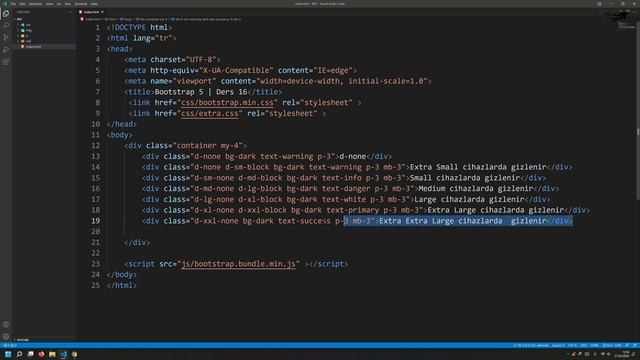Click 'd-none' text content on line 13
Viewport: 640px width, 360px height.
coord(353,156)
